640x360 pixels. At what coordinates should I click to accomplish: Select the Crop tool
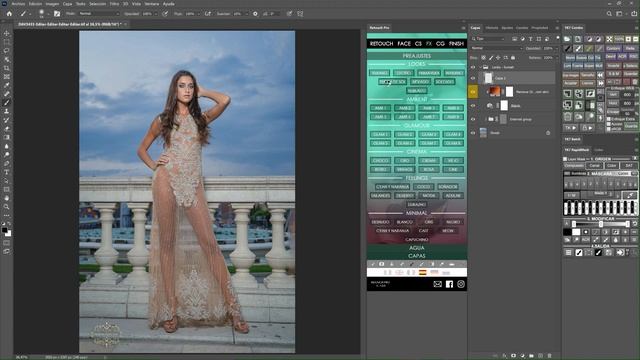click(x=6, y=68)
